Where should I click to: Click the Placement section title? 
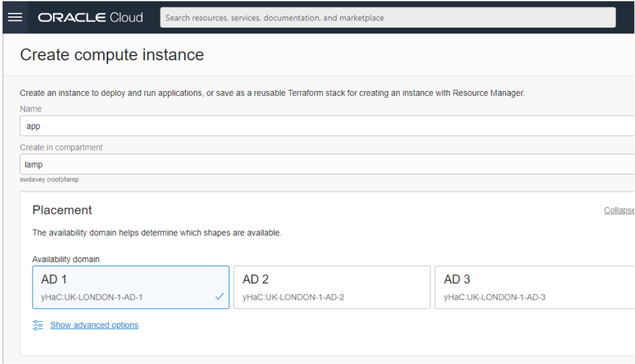tap(62, 211)
